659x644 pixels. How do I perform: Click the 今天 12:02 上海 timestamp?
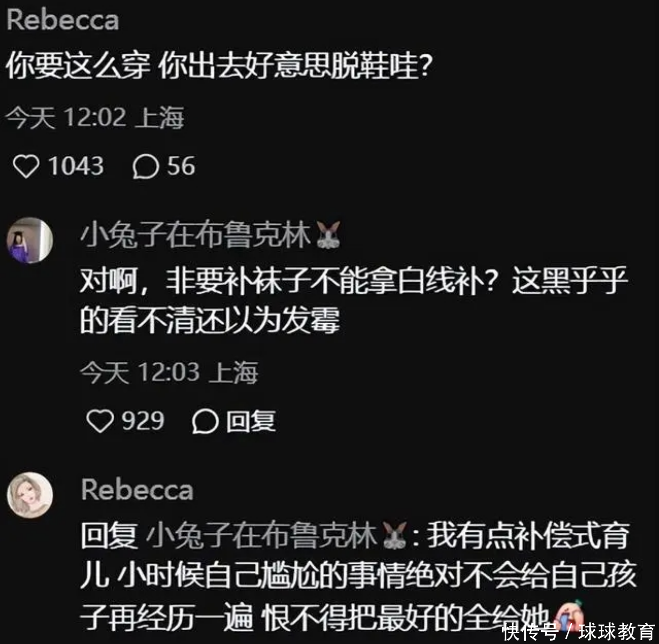click(x=95, y=118)
